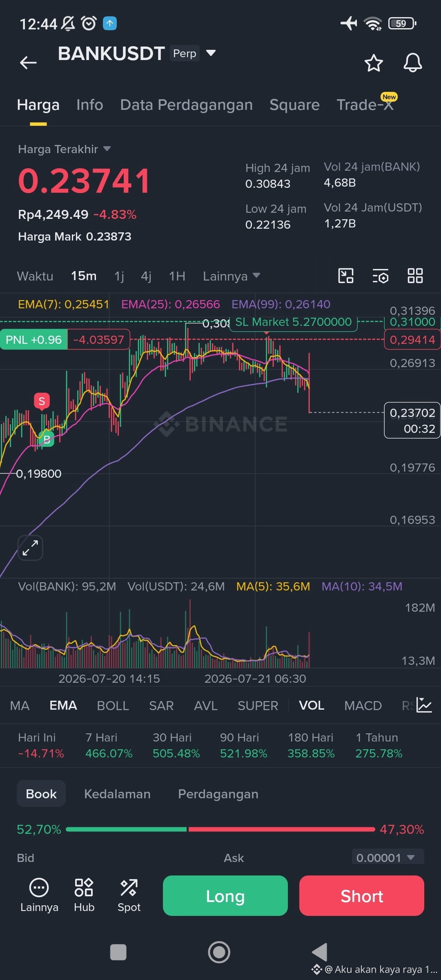The image size is (441, 980).
Task: Tap position price tag 0,29414
Action: click(412, 340)
